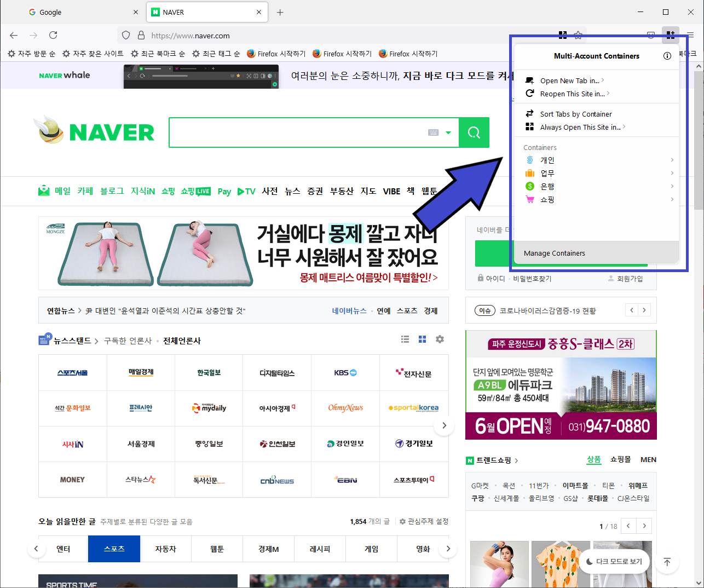Open 자주 방문 순 bookmark folder
This screenshot has width=704, height=588.
31,54
